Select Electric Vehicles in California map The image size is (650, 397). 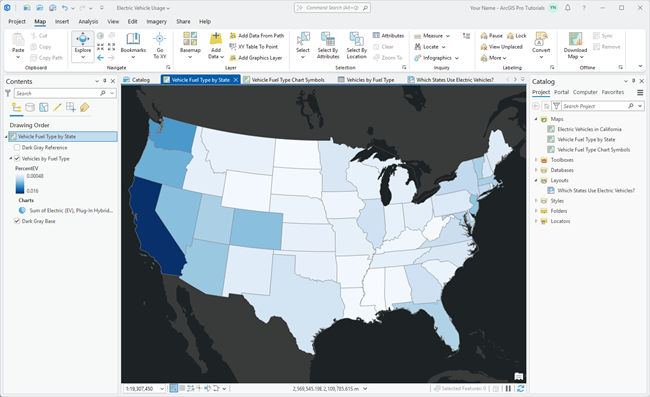[x=589, y=129]
